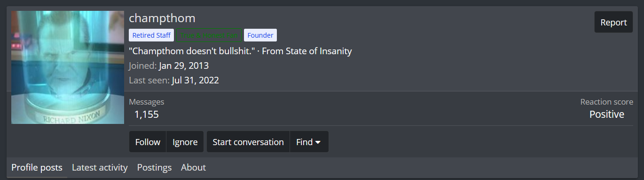The height and width of the screenshot is (180, 644).
Task: Open the Latest activity tab
Action: coord(100,167)
